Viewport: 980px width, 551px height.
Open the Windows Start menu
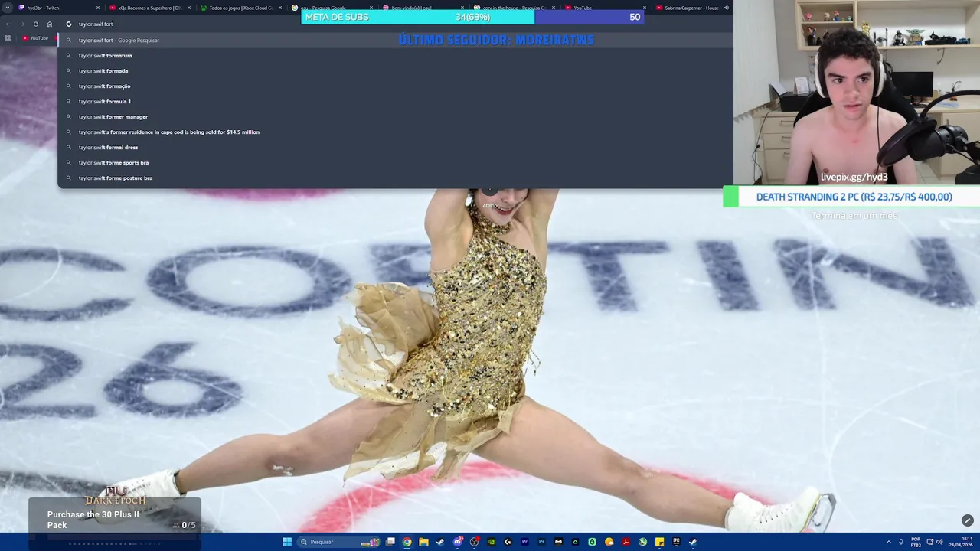(287, 542)
